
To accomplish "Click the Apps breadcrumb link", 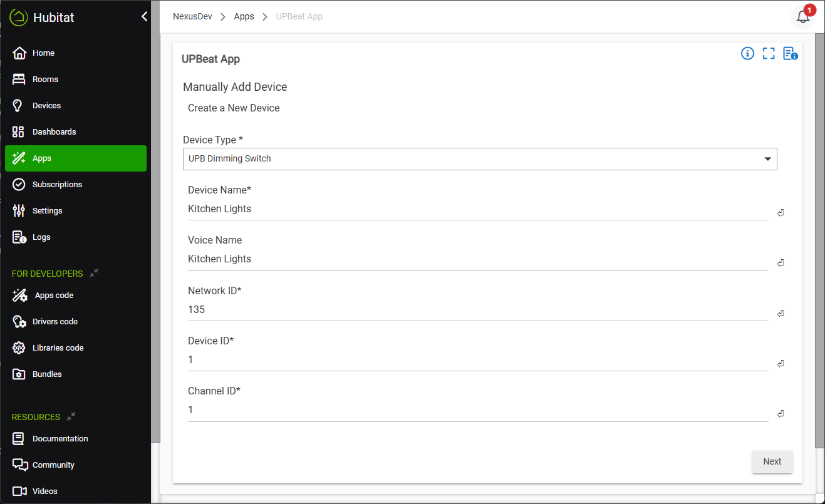I will [244, 16].
